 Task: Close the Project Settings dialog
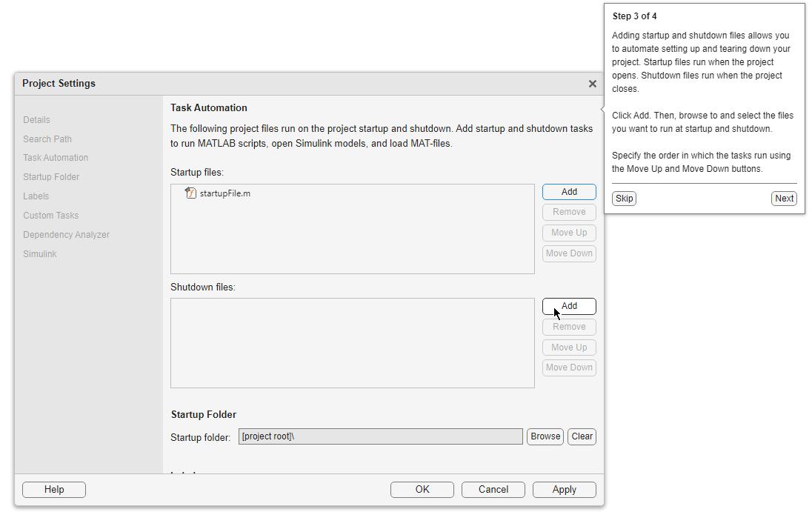[x=592, y=84]
